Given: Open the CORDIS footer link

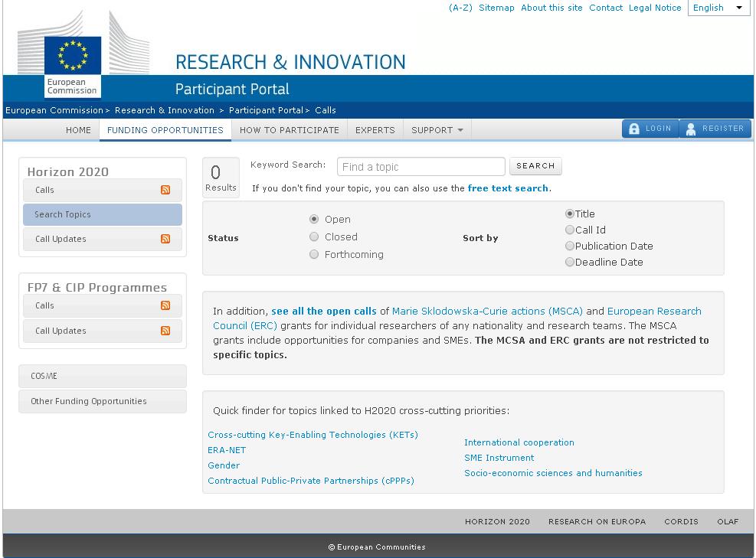Looking at the screenshot, I should [x=681, y=521].
